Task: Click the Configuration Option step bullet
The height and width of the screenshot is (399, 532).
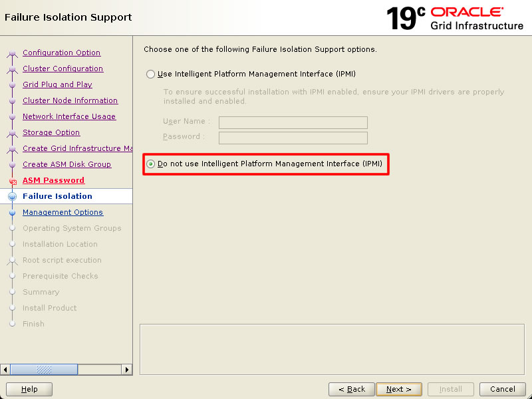Action: click(x=12, y=53)
